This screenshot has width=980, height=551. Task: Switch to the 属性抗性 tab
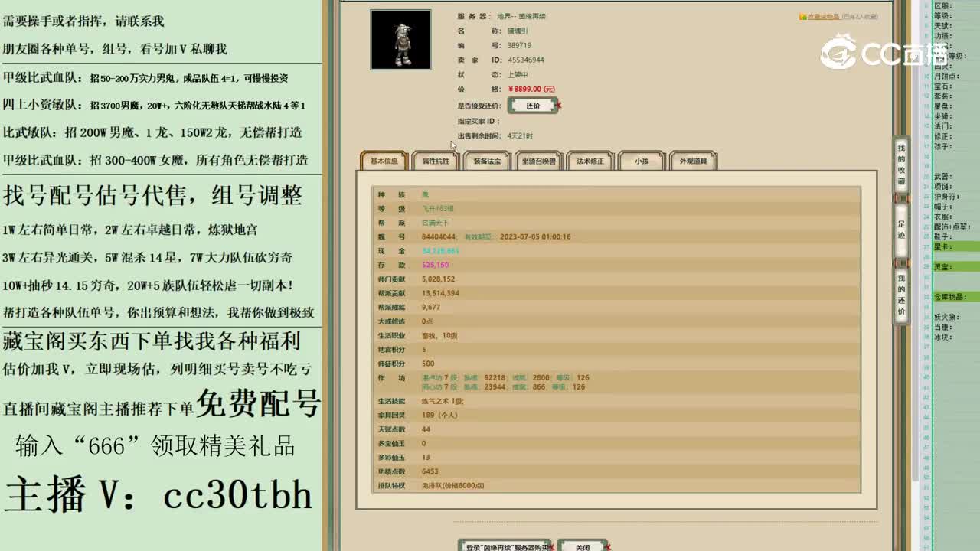435,161
